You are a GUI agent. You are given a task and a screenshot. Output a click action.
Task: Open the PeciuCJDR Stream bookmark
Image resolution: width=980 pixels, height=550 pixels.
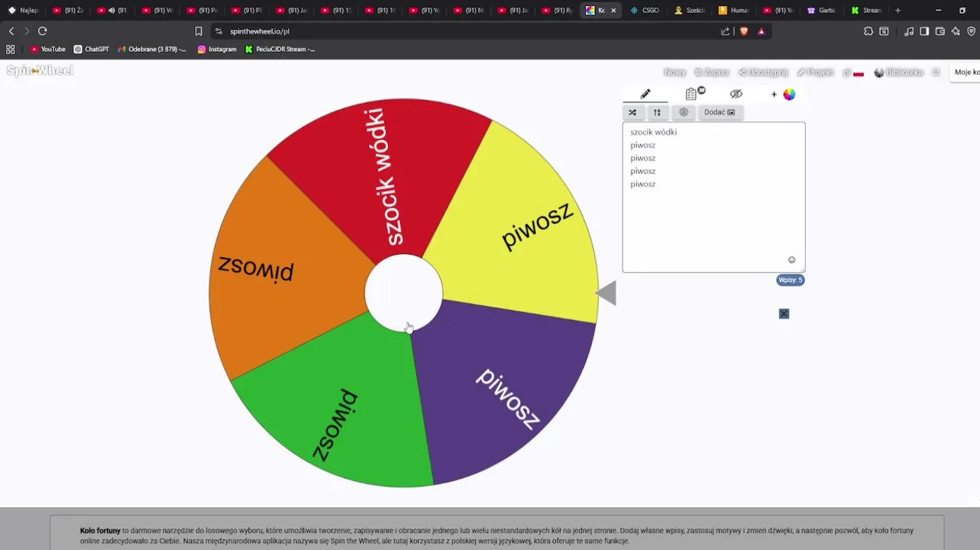point(280,49)
